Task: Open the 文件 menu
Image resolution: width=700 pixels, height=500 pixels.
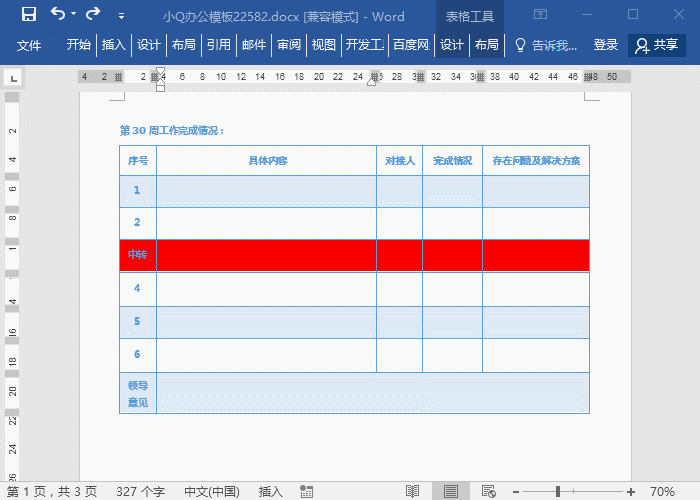Action: pos(29,45)
